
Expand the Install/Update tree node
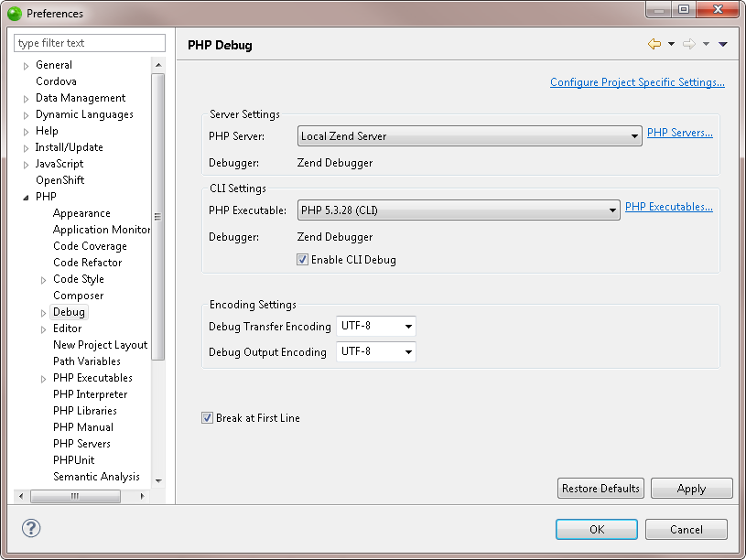(x=27, y=148)
